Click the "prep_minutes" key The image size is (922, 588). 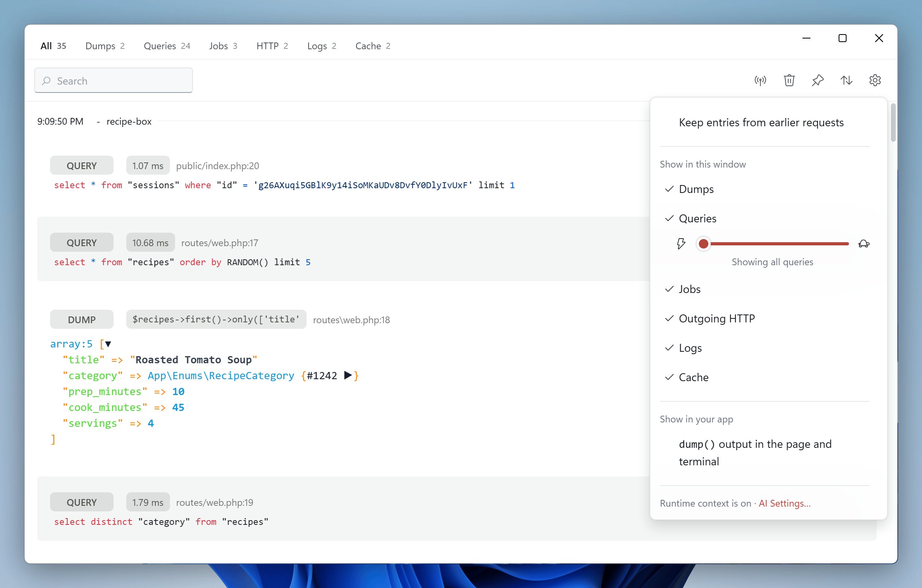[105, 392]
